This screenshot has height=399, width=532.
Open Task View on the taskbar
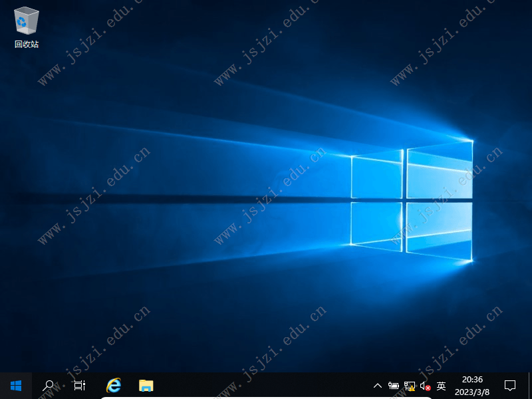80,386
